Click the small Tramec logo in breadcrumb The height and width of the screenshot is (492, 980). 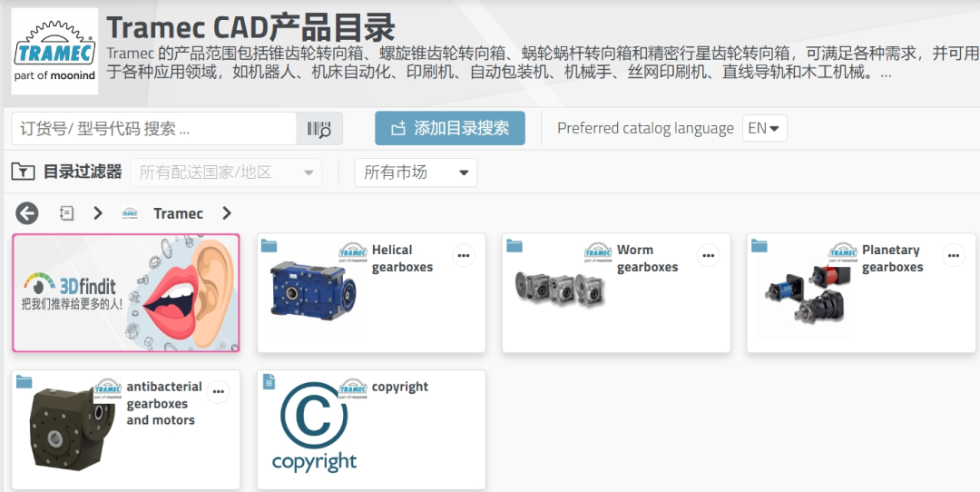[x=130, y=213]
